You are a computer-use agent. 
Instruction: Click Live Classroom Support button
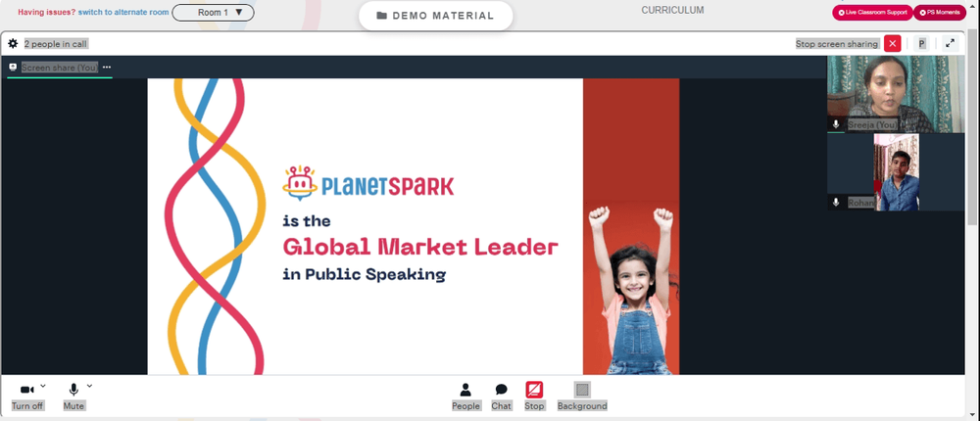[872, 13]
